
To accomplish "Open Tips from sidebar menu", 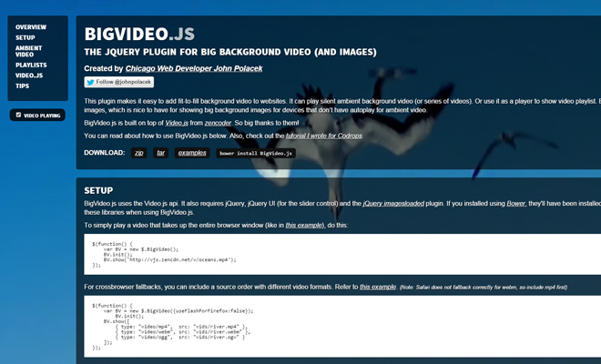I will point(22,86).
